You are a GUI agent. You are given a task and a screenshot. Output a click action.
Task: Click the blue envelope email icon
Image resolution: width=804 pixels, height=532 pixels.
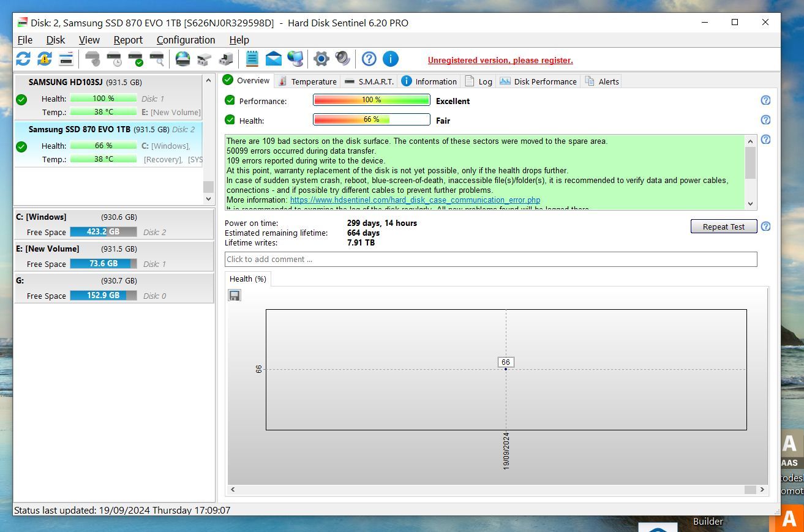coord(273,59)
